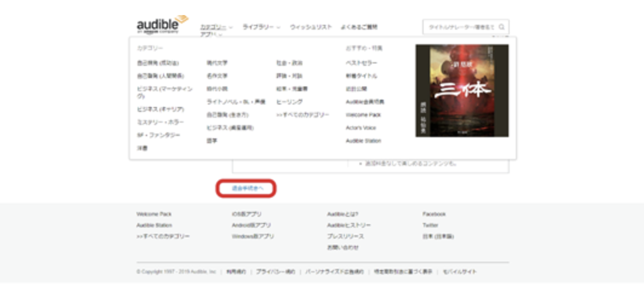The width and height of the screenshot is (644, 290).
Task: Open 近日公開 in recommendations column
Action: (356, 88)
